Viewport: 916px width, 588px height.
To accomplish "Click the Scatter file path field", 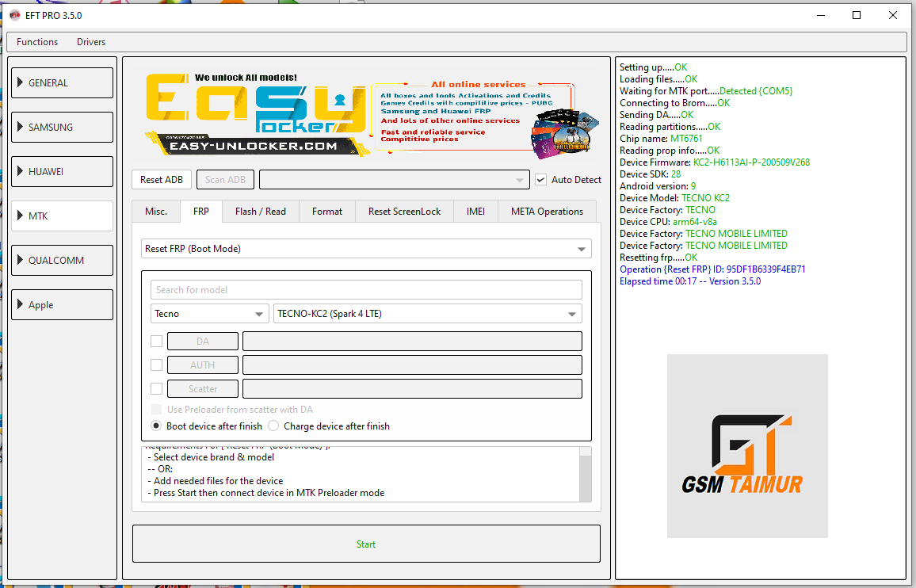I will (x=412, y=389).
